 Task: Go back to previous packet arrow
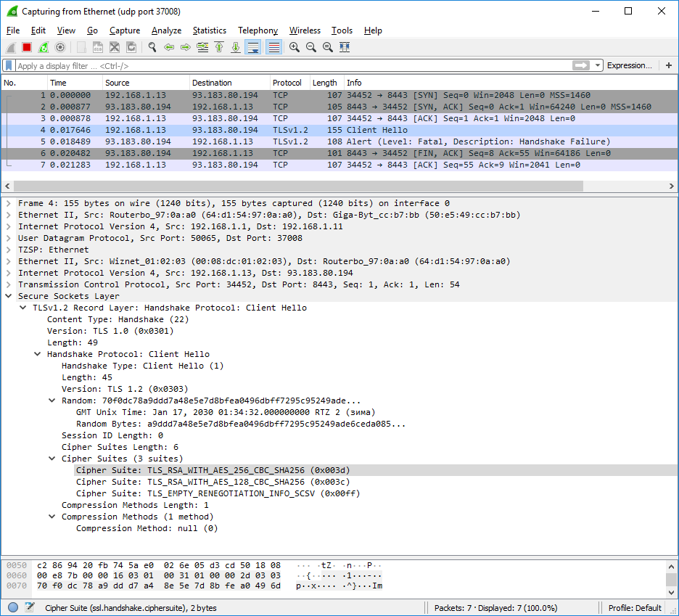click(169, 47)
